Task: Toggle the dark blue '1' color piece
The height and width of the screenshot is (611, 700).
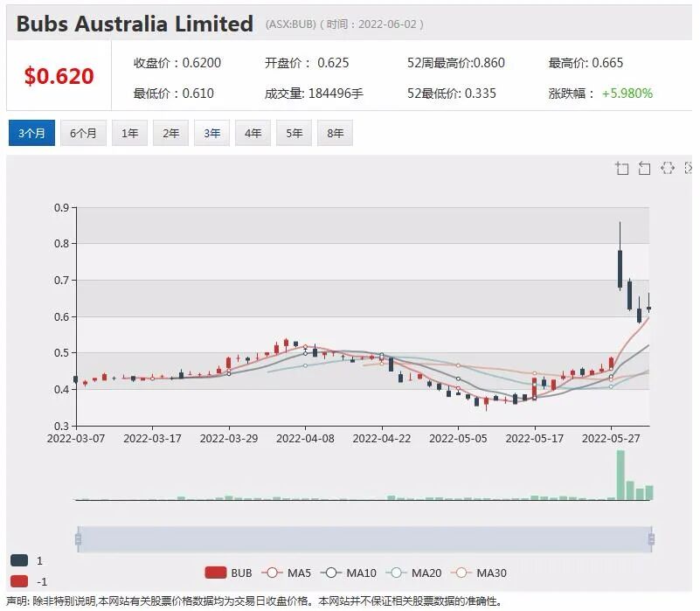Action: (19, 560)
